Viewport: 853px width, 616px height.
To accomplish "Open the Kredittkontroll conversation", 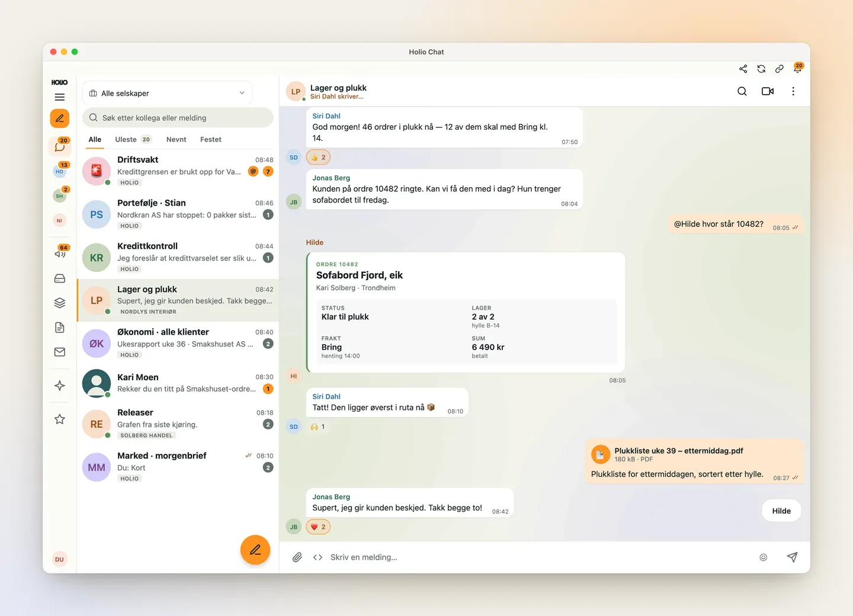I will pyautogui.click(x=178, y=258).
